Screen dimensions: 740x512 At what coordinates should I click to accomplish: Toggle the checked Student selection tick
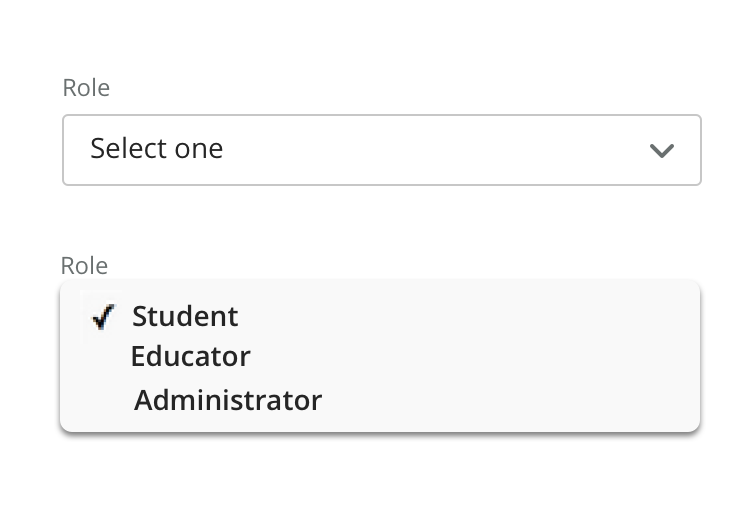tap(103, 317)
